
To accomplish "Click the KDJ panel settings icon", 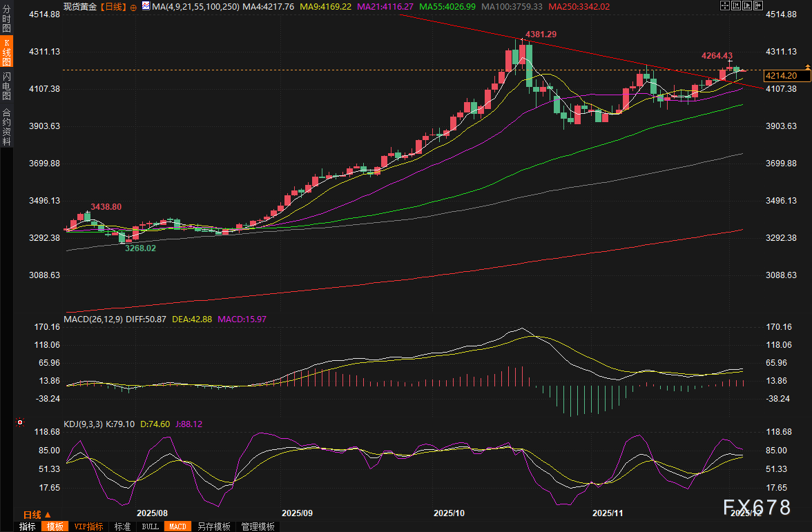I will (x=20, y=422).
